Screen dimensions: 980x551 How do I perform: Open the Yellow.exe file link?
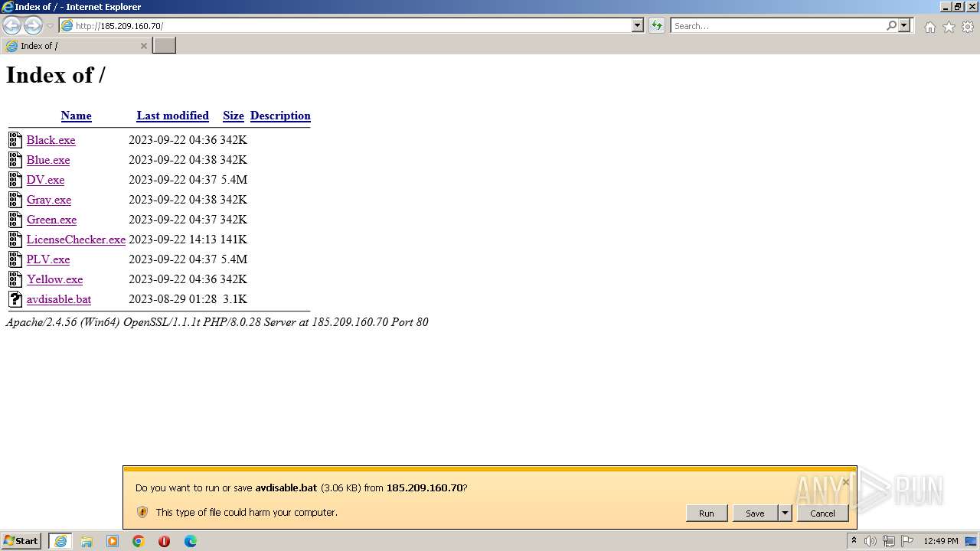click(55, 279)
